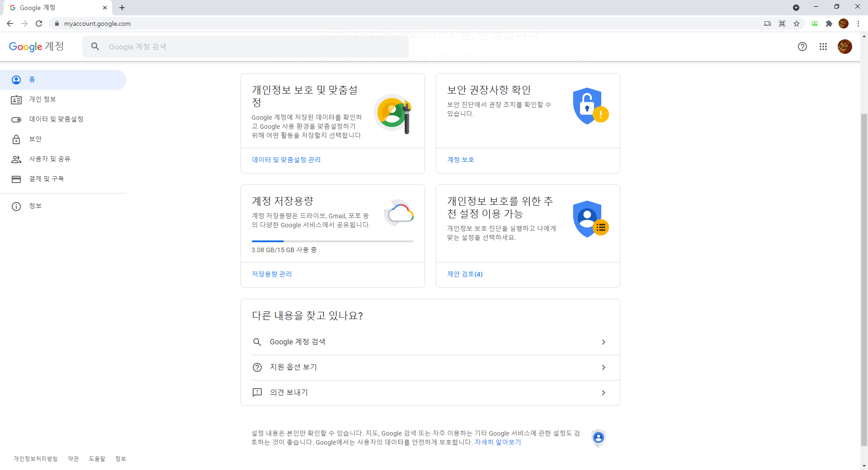Select 보안 in the sidebar
This screenshot has width=868, height=470.
(63, 139)
